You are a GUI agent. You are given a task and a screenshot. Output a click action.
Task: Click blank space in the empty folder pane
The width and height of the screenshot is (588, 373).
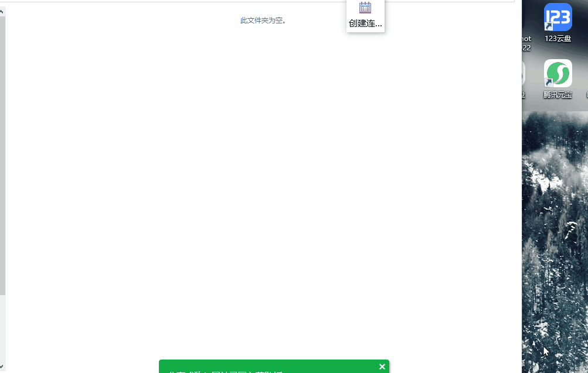pos(263,187)
